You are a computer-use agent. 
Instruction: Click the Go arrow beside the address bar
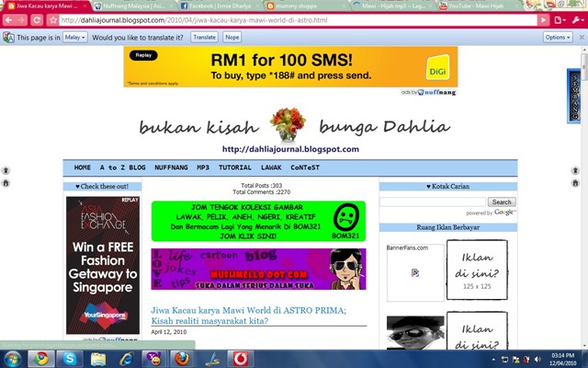click(x=543, y=20)
